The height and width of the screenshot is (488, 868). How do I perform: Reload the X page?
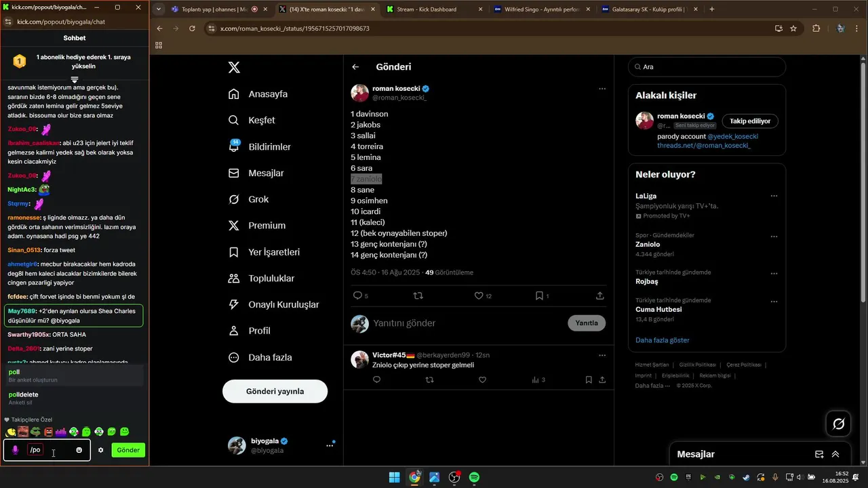(193, 28)
